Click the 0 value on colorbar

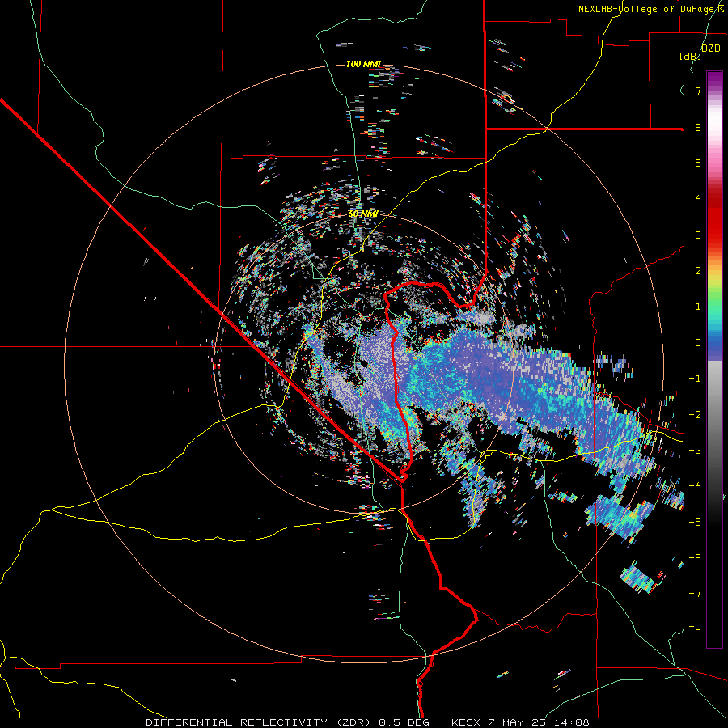(698, 343)
